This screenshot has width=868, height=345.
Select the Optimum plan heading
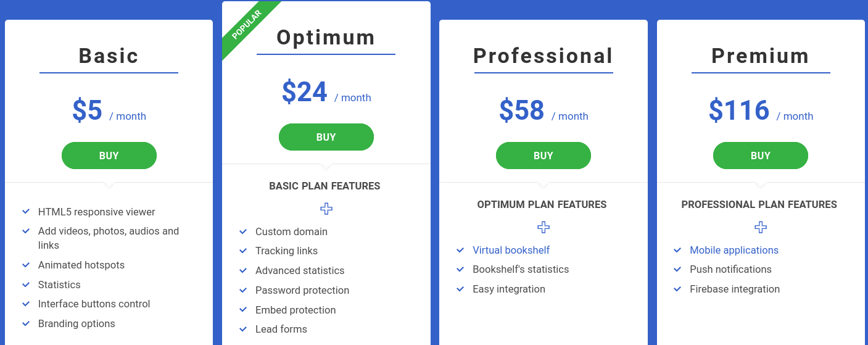click(x=326, y=38)
